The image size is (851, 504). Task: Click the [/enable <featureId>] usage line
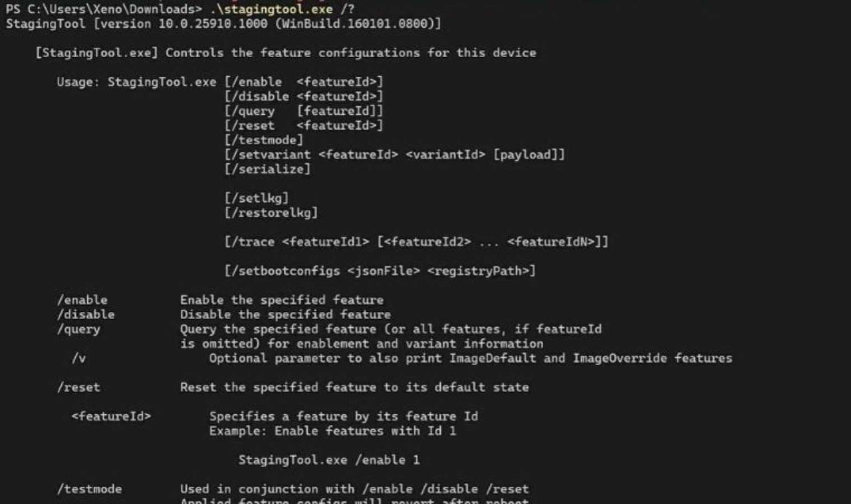pyautogui.click(x=304, y=82)
